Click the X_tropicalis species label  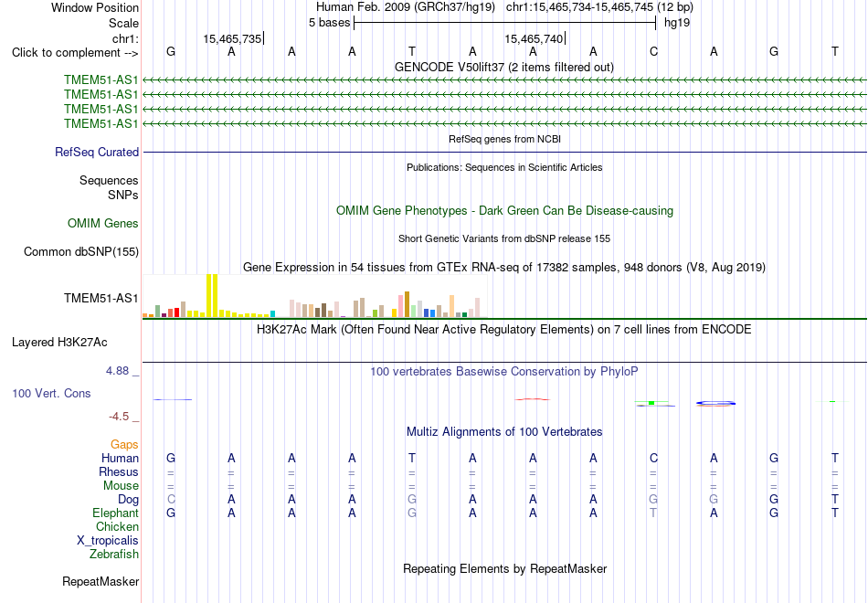(108, 541)
